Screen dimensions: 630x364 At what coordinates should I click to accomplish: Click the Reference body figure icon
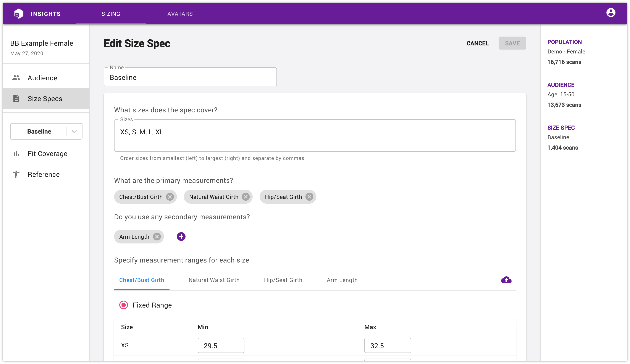pos(16,174)
